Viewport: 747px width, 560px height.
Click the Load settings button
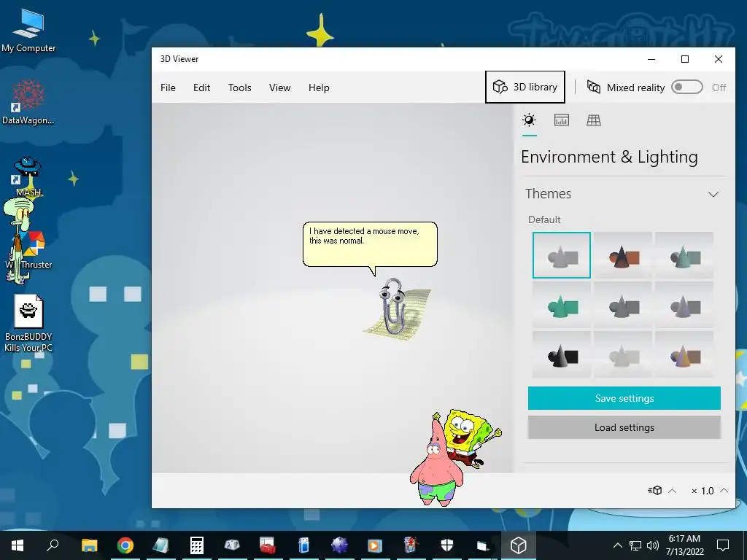click(x=624, y=427)
